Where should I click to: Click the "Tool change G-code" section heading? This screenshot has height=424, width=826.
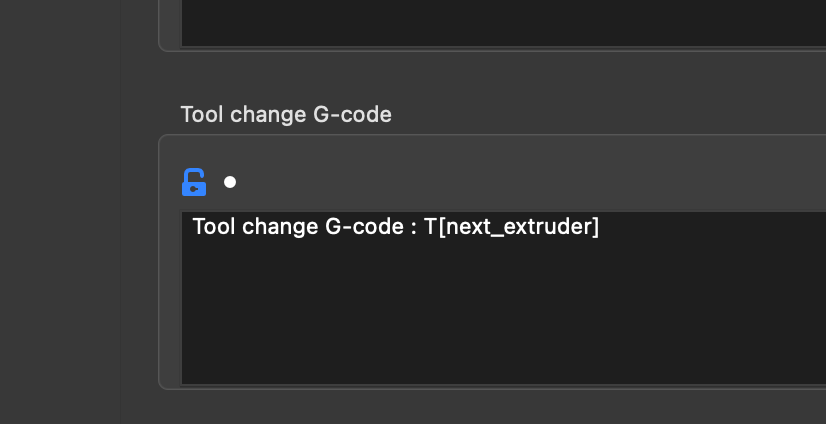(286, 115)
